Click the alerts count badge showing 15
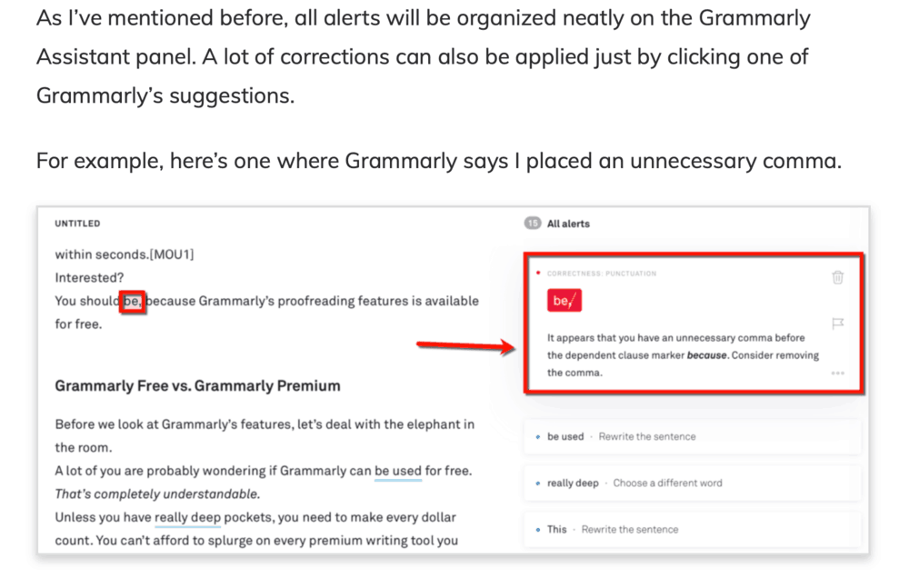The width and height of the screenshot is (909, 588). [x=532, y=224]
